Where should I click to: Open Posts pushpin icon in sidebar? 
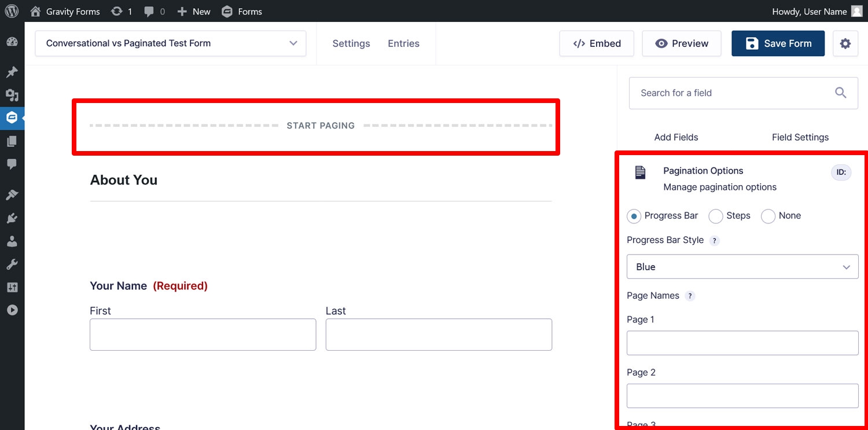(x=12, y=72)
